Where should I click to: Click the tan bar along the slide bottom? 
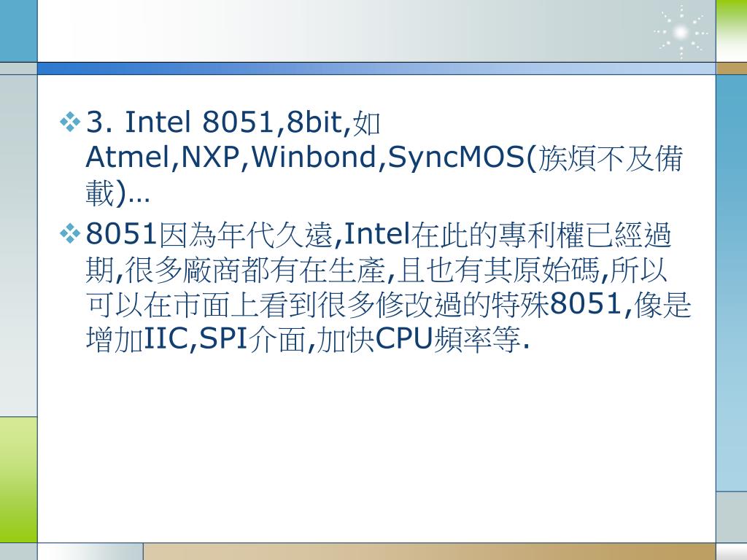coord(429,552)
